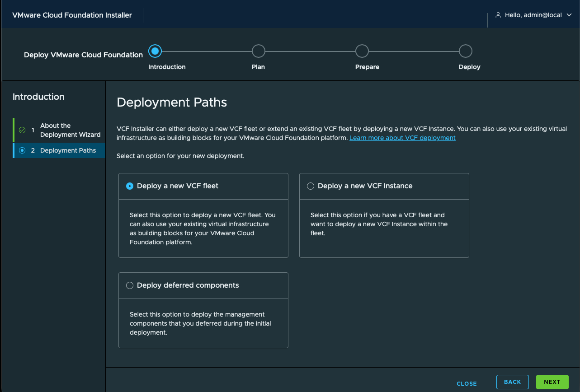Click the user profile icon beside Hello
The height and width of the screenshot is (392, 580).
coord(498,15)
